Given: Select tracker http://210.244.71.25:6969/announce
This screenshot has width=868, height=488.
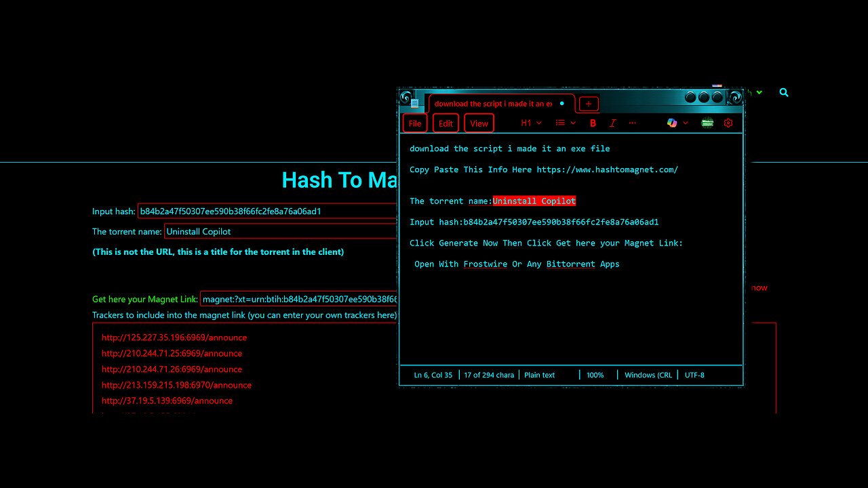Looking at the screenshot, I should click(172, 353).
